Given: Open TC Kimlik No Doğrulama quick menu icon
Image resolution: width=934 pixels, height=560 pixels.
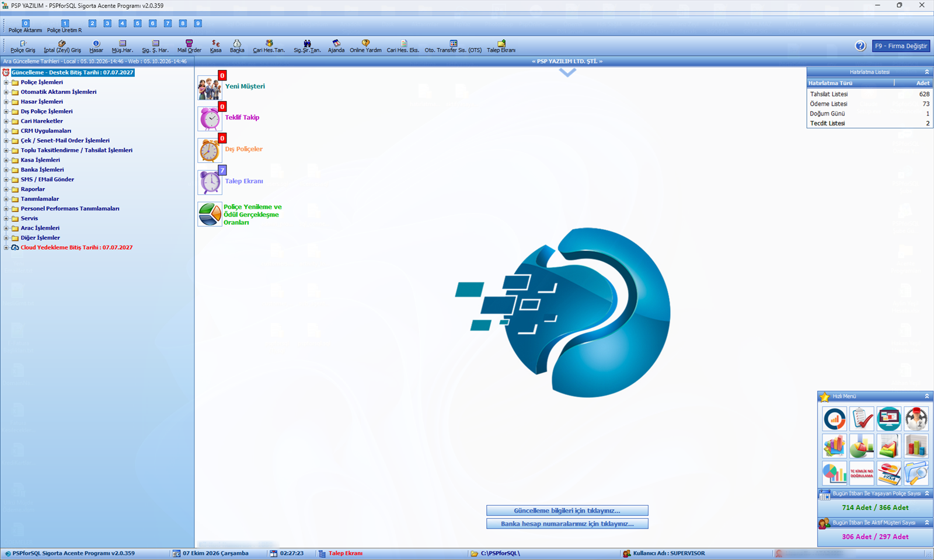Looking at the screenshot, I should [x=862, y=473].
